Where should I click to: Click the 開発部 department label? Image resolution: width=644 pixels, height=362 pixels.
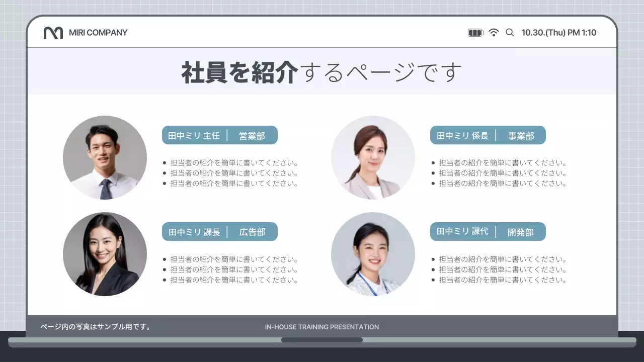click(521, 232)
